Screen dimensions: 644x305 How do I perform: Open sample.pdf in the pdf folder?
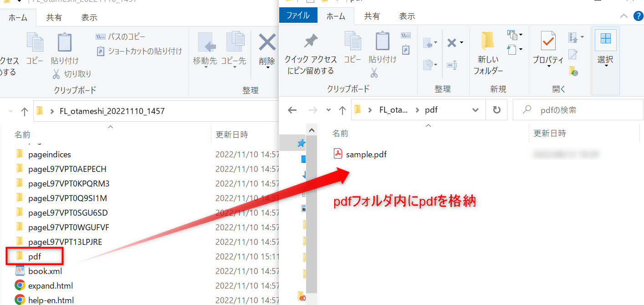coord(366,154)
